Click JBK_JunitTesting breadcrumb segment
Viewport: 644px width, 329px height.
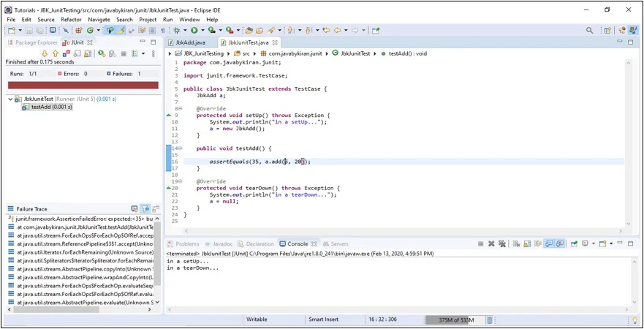[200, 53]
